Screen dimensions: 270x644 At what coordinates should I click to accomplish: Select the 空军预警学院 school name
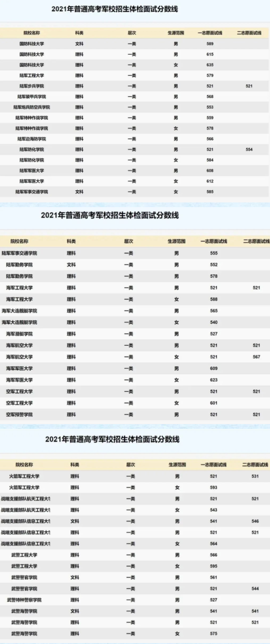(19, 415)
